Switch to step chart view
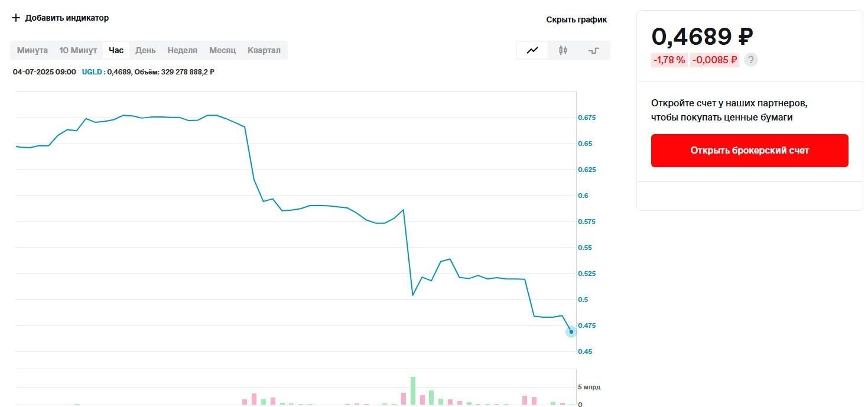Viewport: 868px width, 407px height. pyautogui.click(x=594, y=50)
